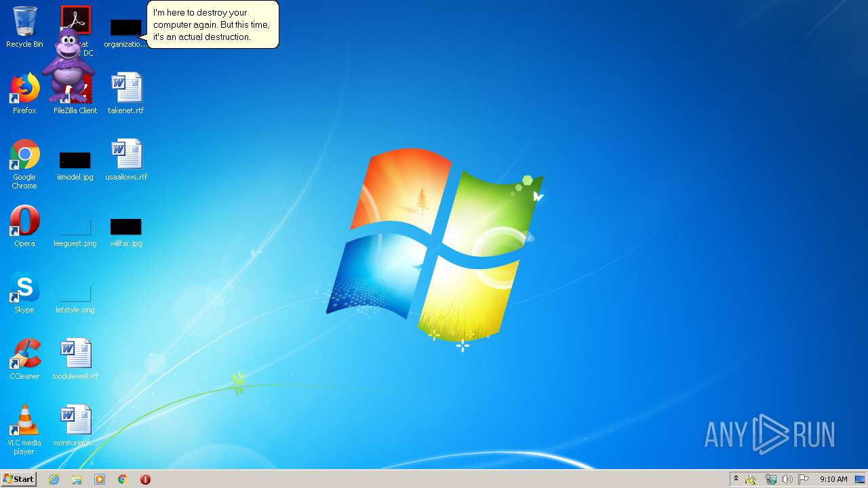Click the Show Desktop button in the taskbar

(x=861, y=479)
